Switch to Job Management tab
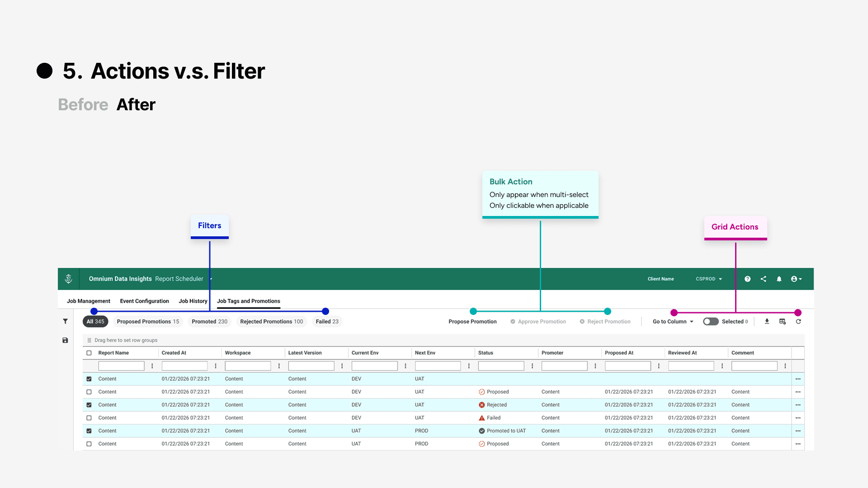The width and height of the screenshot is (868, 488). click(89, 301)
